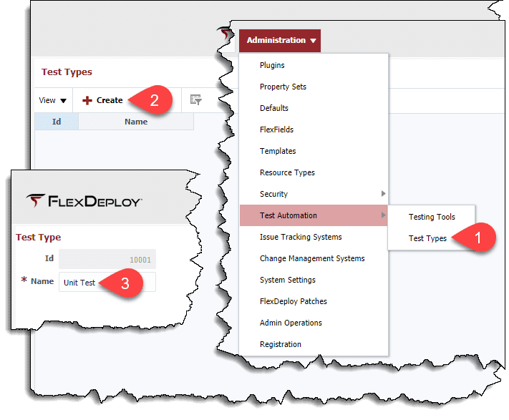Click the query by example filter icon

pyautogui.click(x=195, y=100)
